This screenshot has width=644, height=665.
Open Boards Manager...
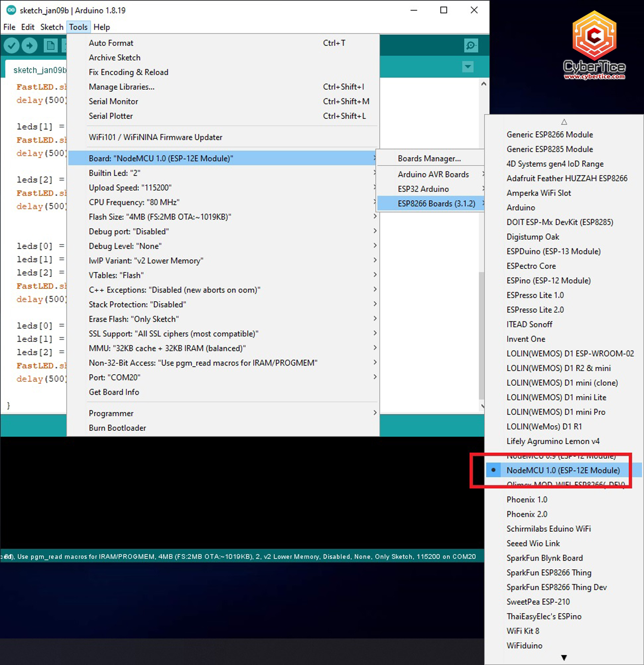coord(429,159)
